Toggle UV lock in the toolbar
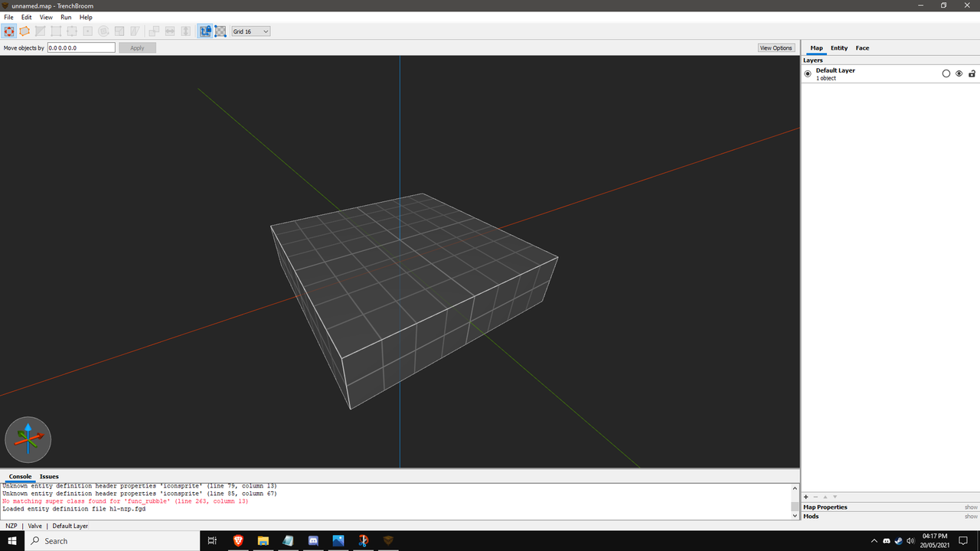Viewport: 980px width, 551px height. pyautogui.click(x=220, y=31)
